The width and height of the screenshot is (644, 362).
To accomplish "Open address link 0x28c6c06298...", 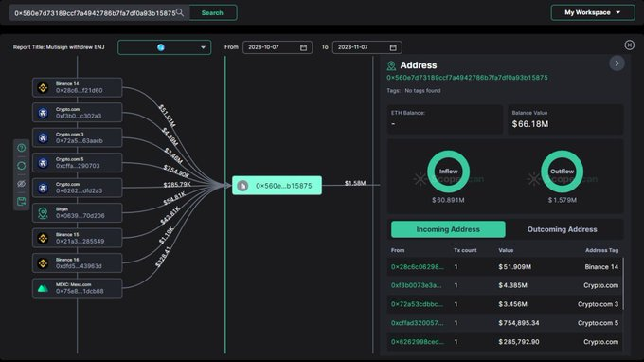I will (418, 267).
